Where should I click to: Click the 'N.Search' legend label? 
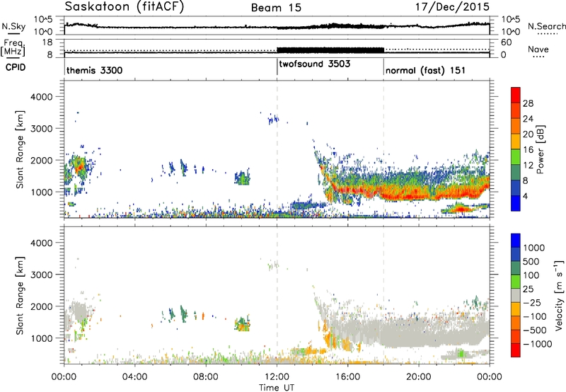point(546,26)
